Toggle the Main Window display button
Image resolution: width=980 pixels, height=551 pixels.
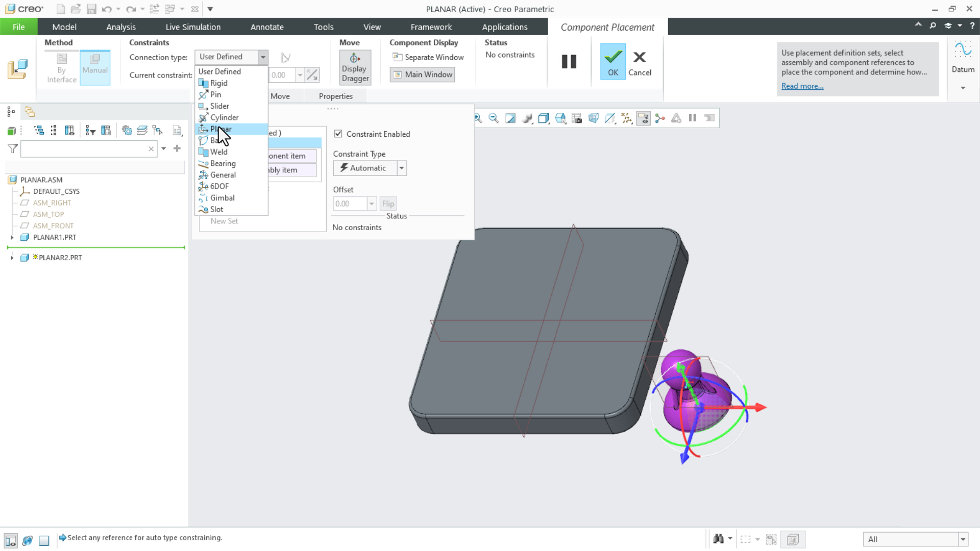pyautogui.click(x=423, y=74)
